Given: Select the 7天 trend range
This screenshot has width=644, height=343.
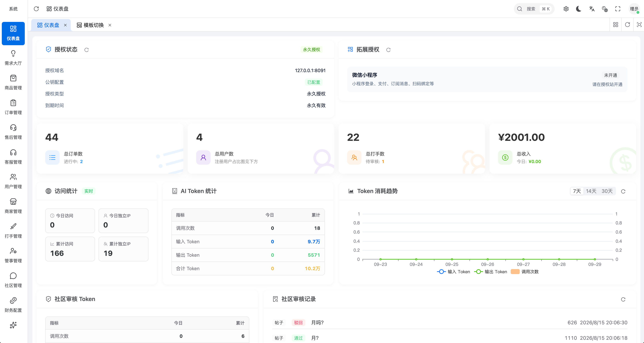Looking at the screenshot, I should point(577,191).
